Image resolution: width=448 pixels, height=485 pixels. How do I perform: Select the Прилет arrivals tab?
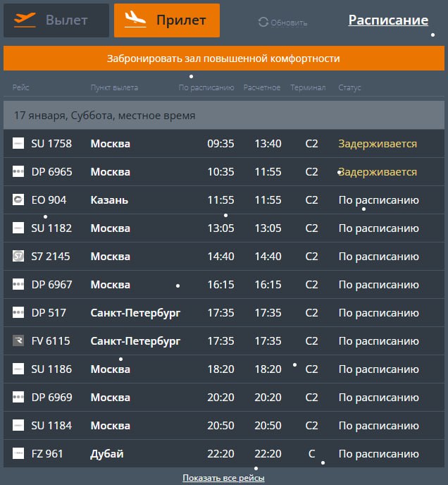click(x=167, y=20)
